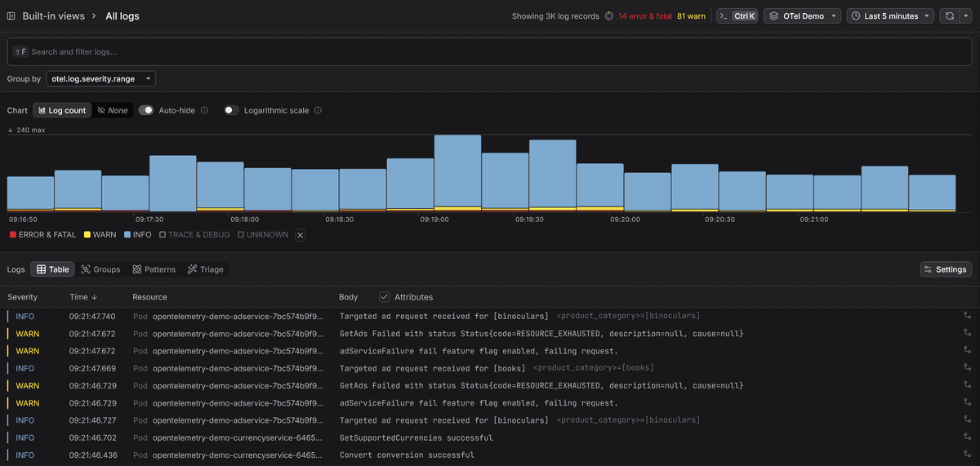This screenshot has width=980, height=466.
Task: Click the Body column header
Action: pos(349,297)
